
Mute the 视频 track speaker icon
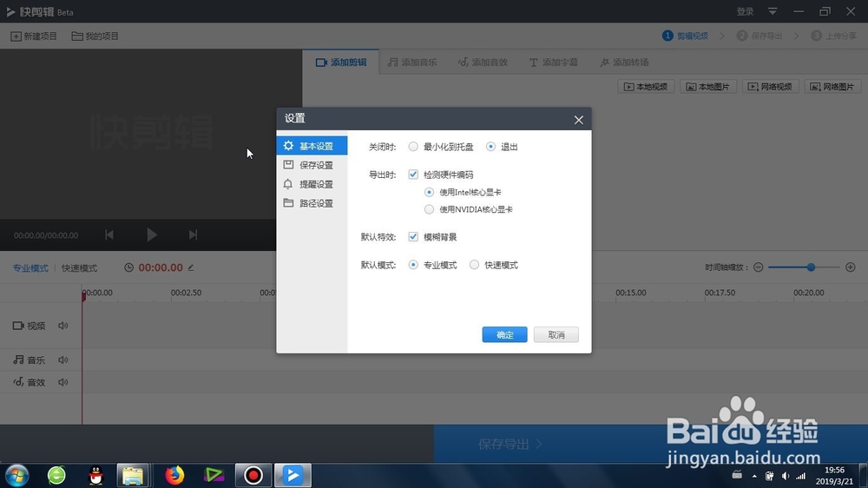[x=63, y=326]
